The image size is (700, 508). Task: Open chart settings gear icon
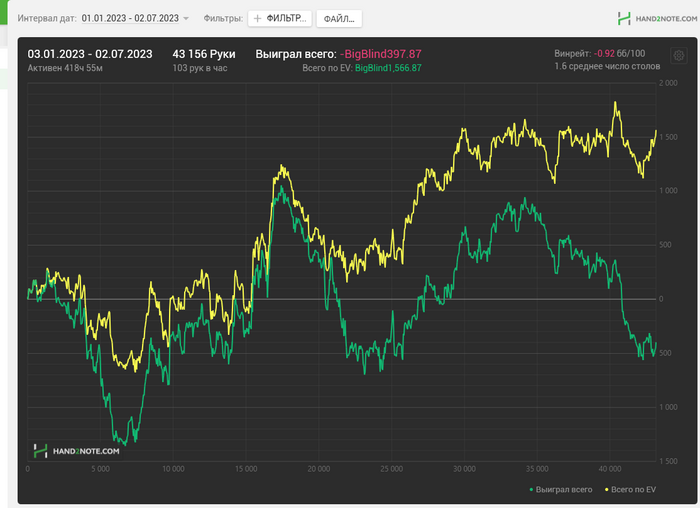[x=679, y=56]
